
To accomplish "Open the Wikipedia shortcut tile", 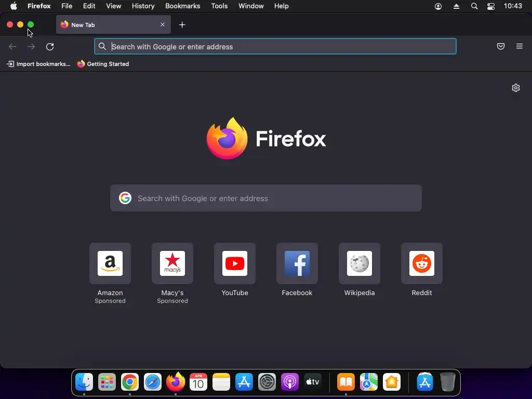I will 360,263.
